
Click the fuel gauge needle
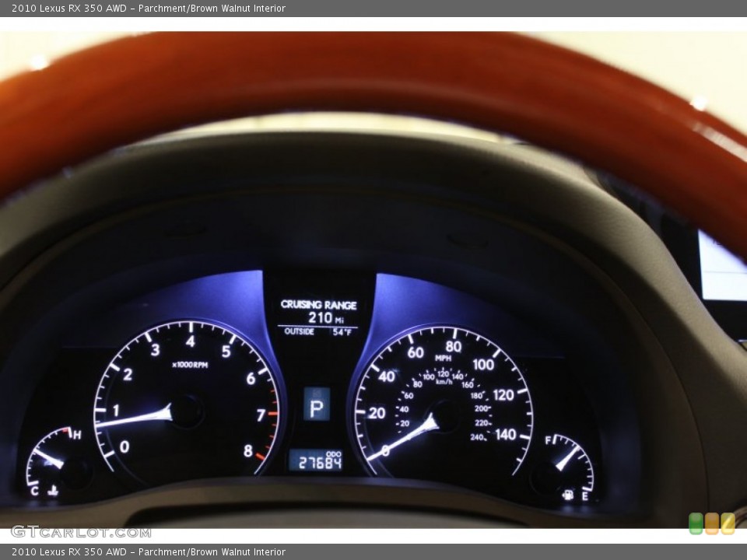[567, 458]
